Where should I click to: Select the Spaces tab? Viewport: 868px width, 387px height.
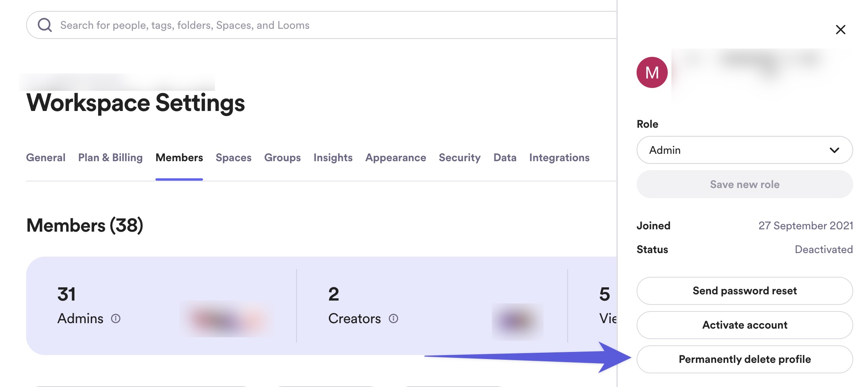coord(233,158)
